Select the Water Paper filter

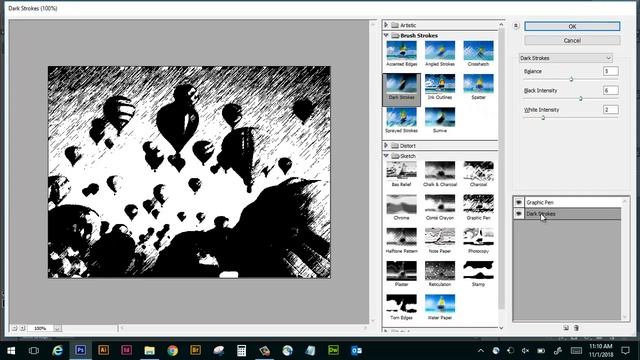click(x=440, y=307)
